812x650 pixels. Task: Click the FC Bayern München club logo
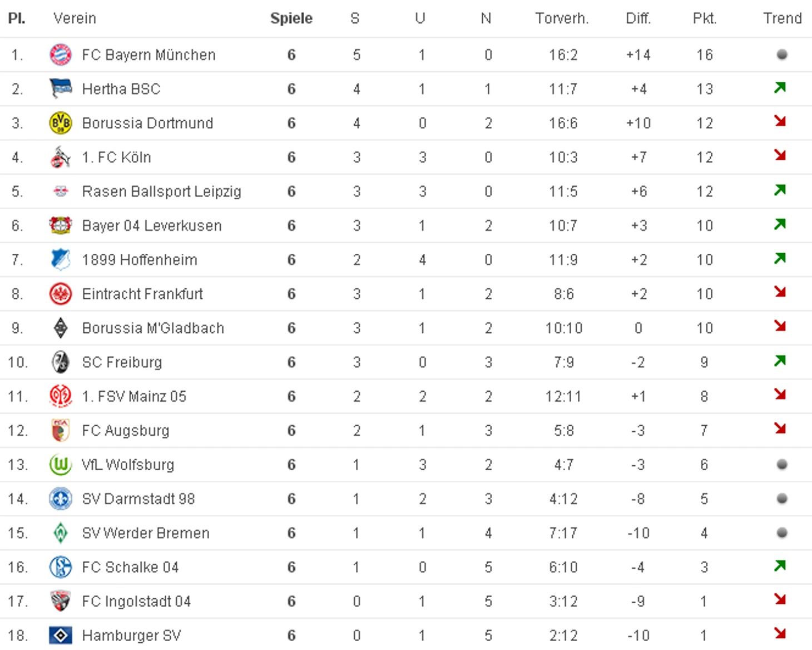61,55
